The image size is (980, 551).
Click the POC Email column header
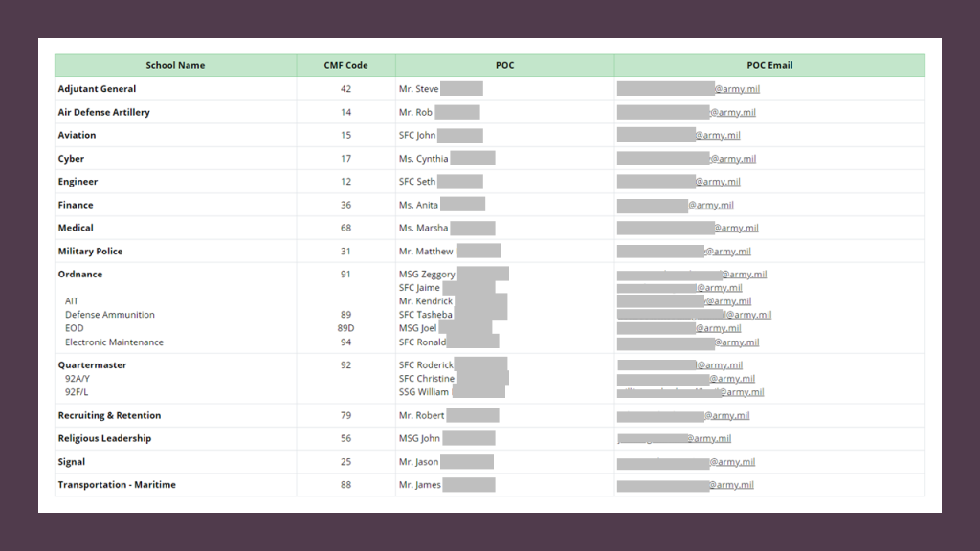(769, 65)
